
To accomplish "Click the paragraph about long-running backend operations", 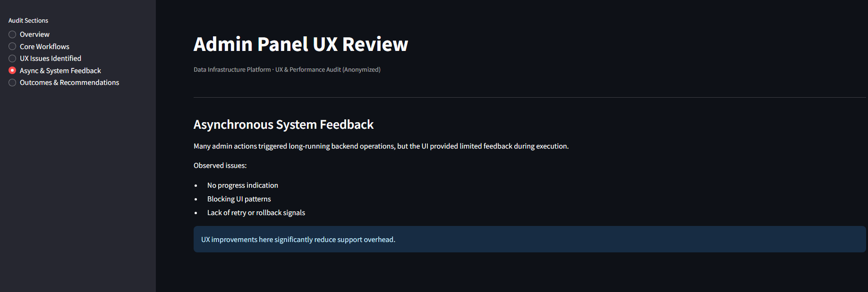I will [x=381, y=146].
